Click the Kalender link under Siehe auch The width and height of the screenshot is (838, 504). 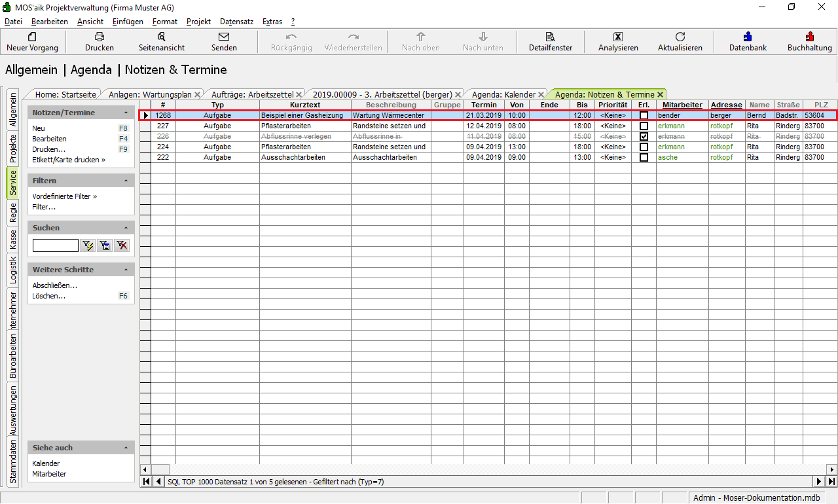click(x=46, y=463)
